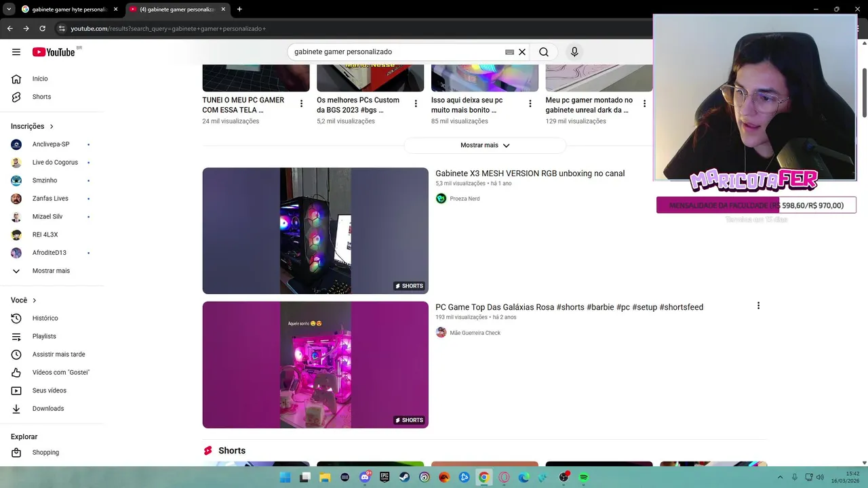Open Anclivepa-SP channel subscription
868x488 pixels.
pos(52,144)
